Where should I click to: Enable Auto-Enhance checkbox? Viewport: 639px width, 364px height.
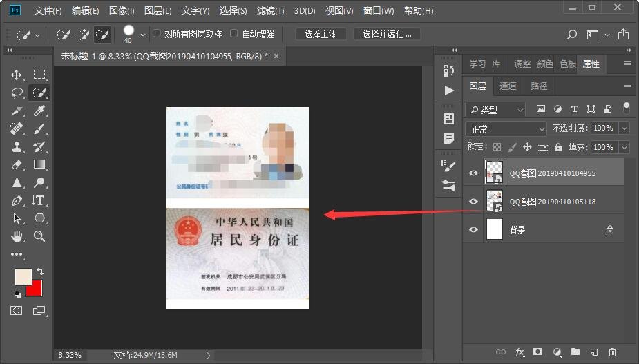234,33
